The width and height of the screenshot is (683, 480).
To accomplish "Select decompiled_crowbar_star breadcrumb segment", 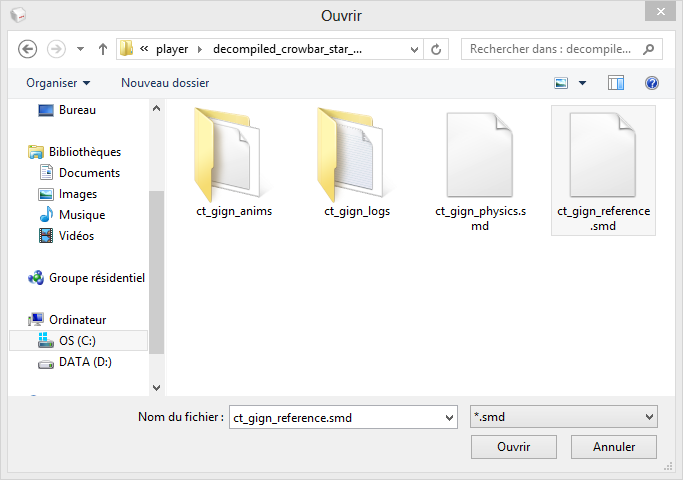I will [x=287, y=49].
